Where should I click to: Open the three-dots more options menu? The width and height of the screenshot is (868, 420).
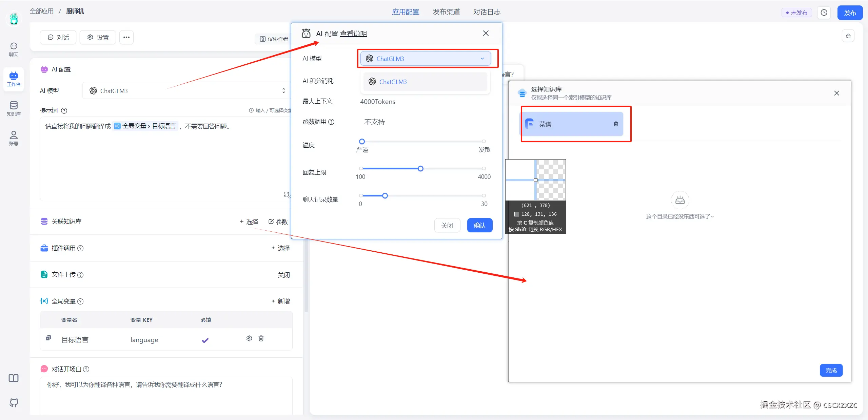126,37
